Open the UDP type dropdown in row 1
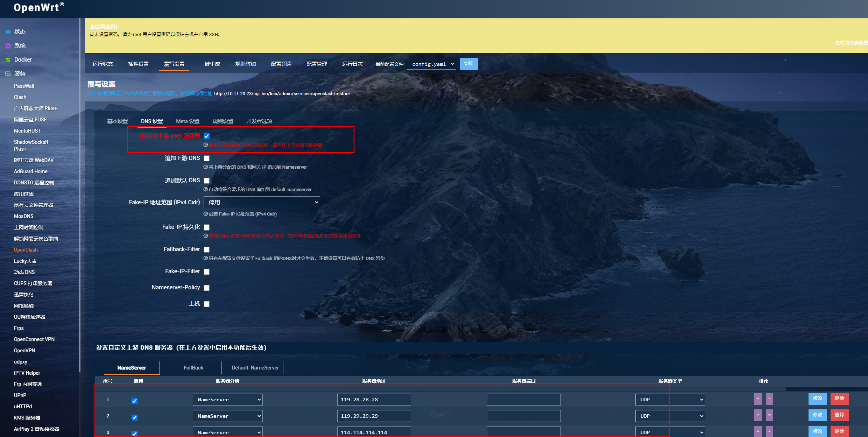 click(670, 400)
